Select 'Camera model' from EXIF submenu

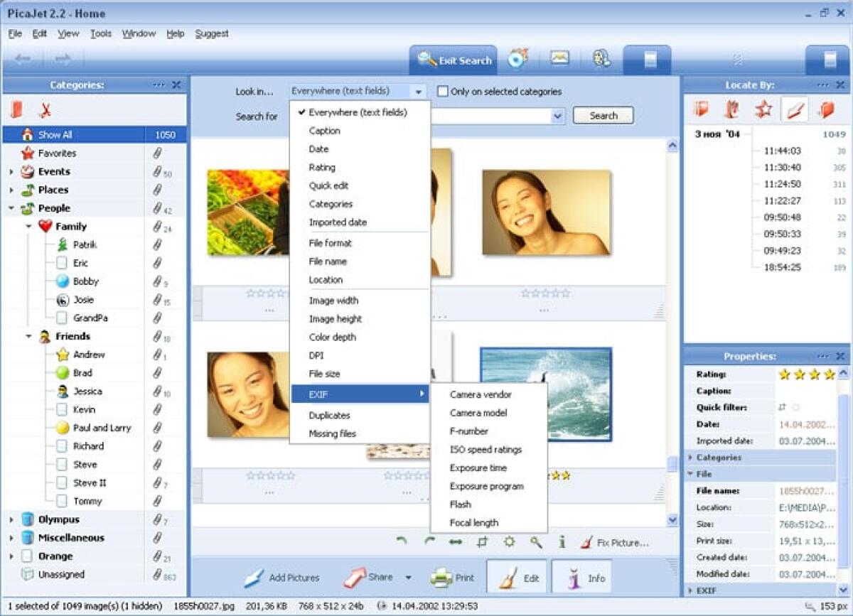click(478, 412)
